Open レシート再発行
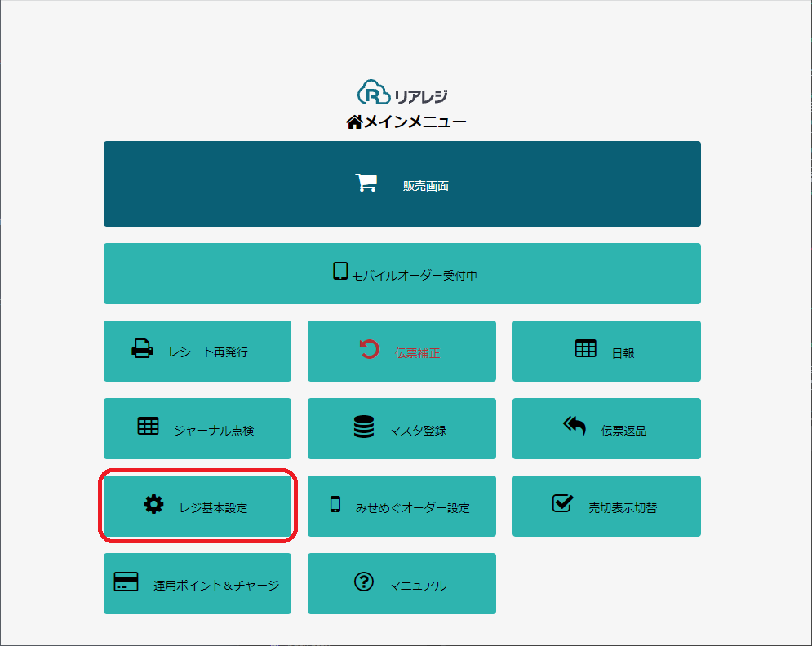 pyautogui.click(x=197, y=351)
